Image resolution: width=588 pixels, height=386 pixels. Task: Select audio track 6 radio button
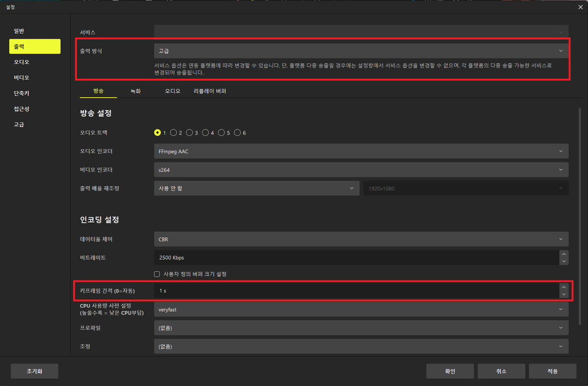pyautogui.click(x=237, y=133)
